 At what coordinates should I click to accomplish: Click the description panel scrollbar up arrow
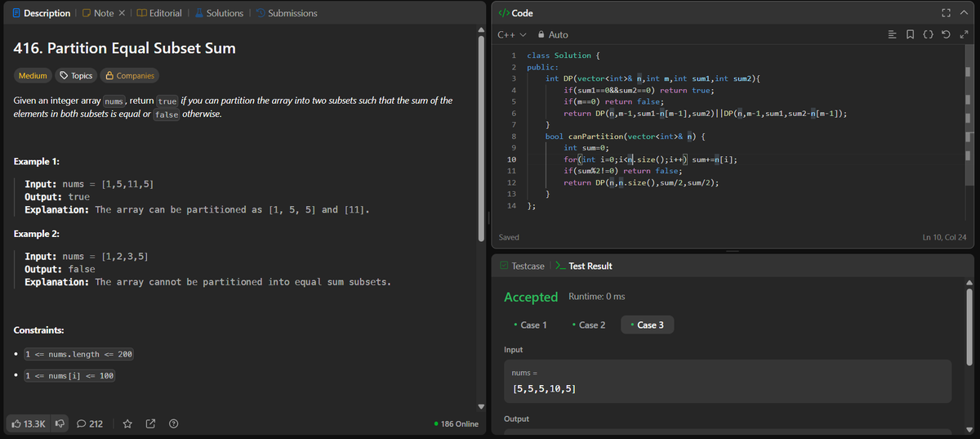point(481,31)
